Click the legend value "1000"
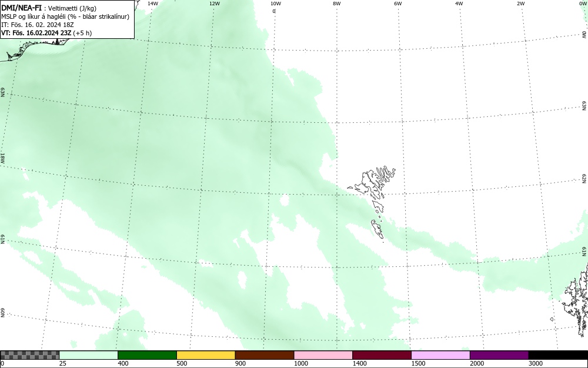The height and width of the screenshot is (368, 588). [300, 363]
